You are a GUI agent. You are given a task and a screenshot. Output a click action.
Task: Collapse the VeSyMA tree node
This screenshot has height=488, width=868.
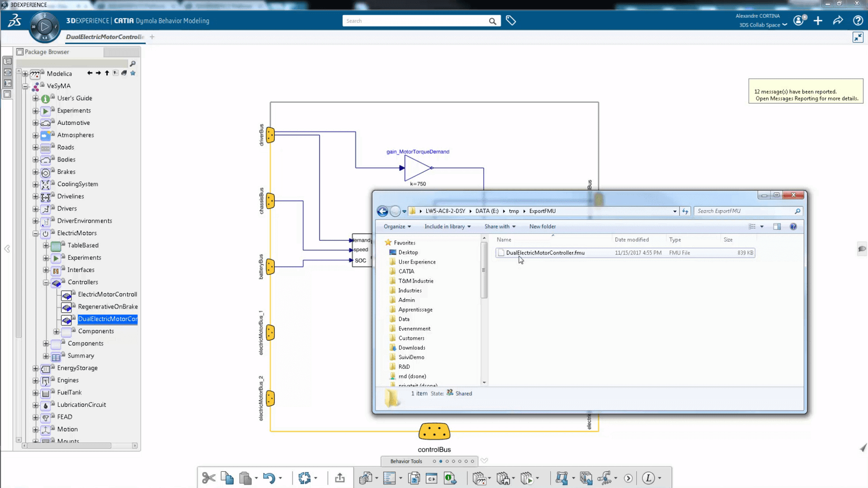(x=25, y=86)
